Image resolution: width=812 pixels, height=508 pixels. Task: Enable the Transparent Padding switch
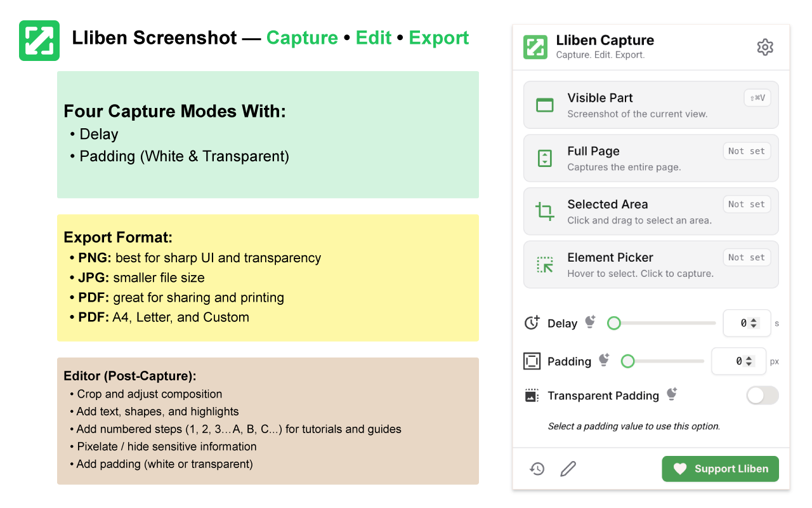click(x=763, y=396)
